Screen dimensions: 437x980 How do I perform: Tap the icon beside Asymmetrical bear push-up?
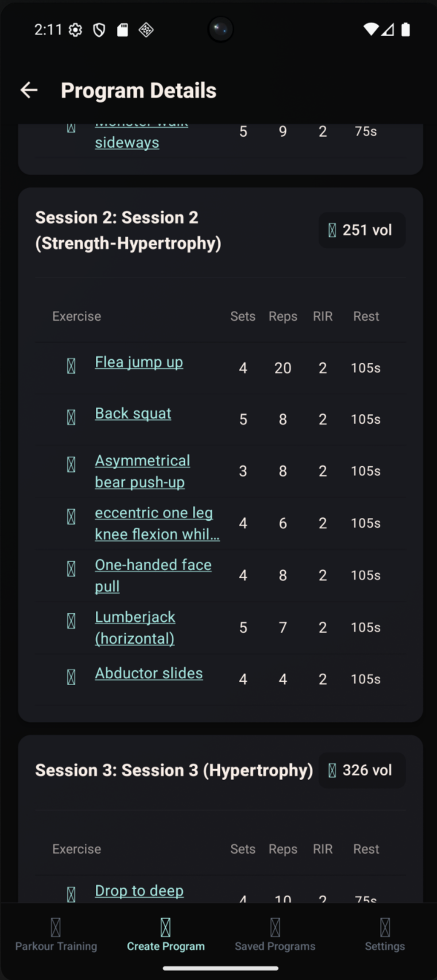click(71, 464)
